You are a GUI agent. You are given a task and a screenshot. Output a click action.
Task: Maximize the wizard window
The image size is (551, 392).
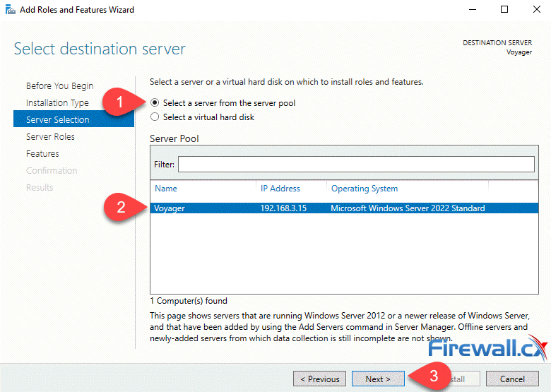pyautogui.click(x=504, y=9)
